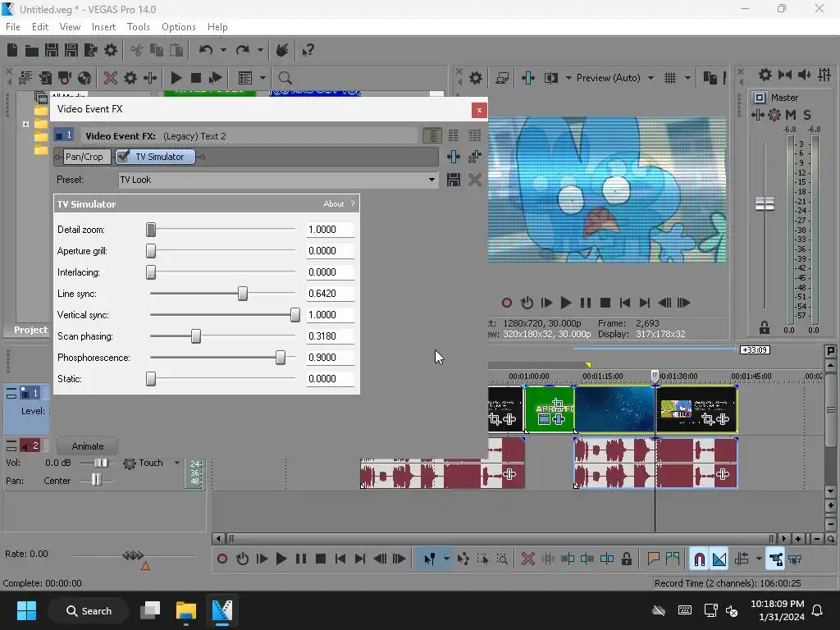Viewport: 840px width, 630px height.
Task: Click the Automatic Crossfades icon
Action: pyautogui.click(x=719, y=559)
